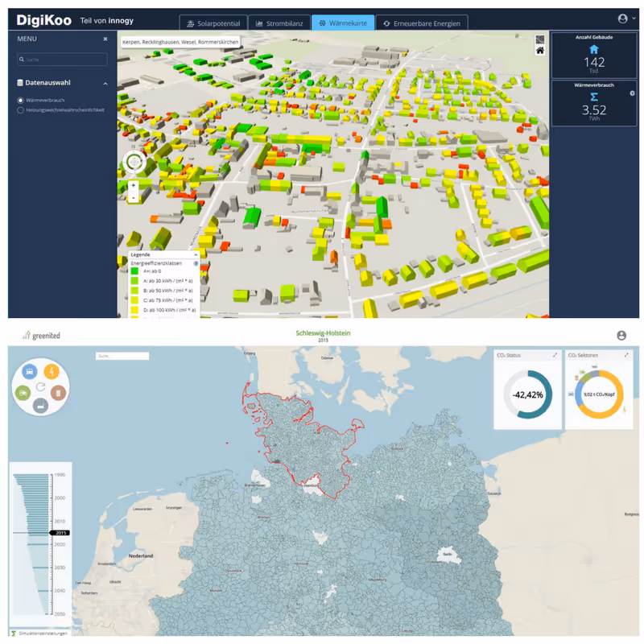The height and width of the screenshot is (644, 644).
Task: Expand the CO₂ Sektoren widget
Action: [626, 355]
